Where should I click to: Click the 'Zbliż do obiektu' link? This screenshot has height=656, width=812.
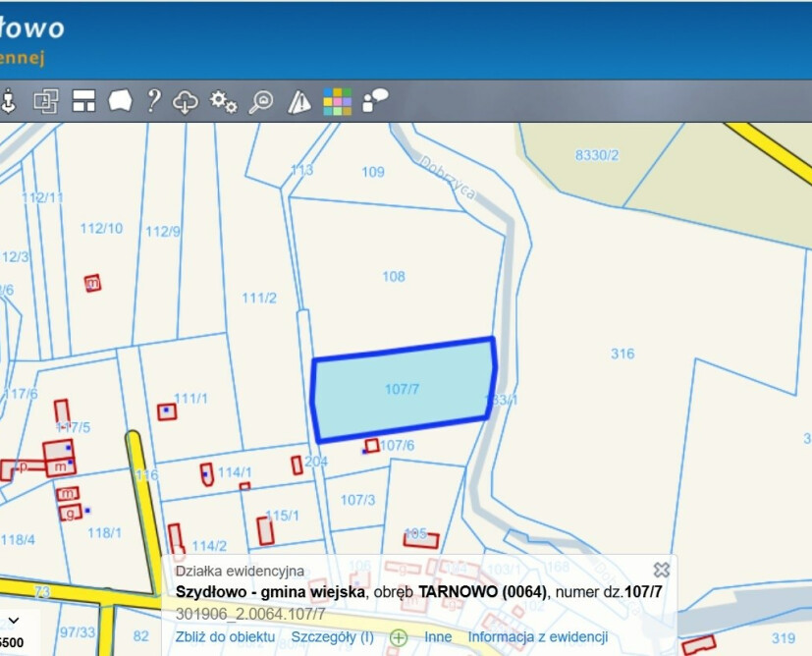tap(225, 636)
